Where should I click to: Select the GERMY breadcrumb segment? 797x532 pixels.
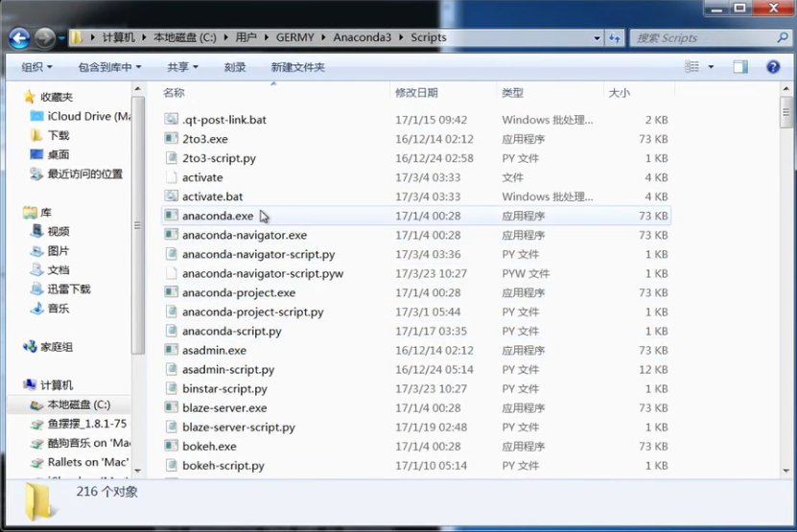tap(294, 37)
